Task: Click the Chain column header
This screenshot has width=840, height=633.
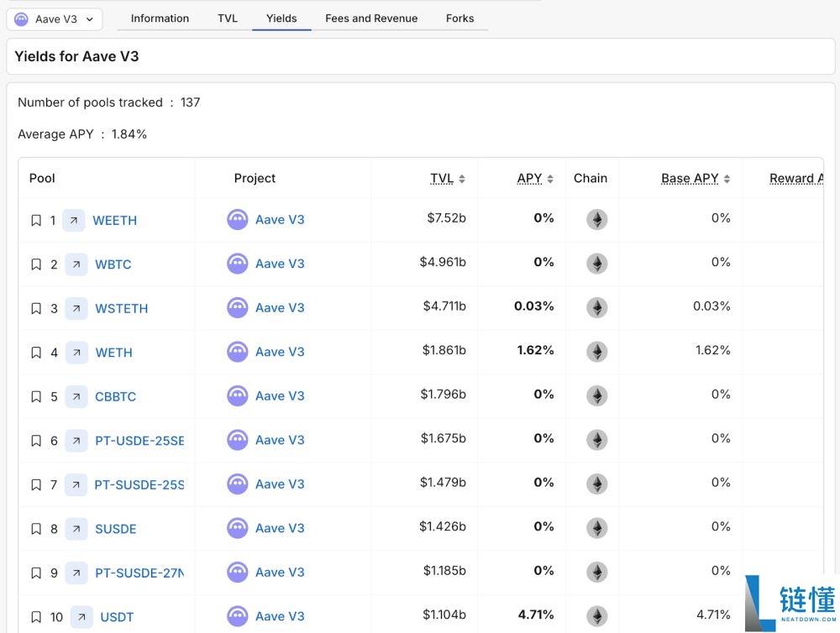Action: point(591,178)
